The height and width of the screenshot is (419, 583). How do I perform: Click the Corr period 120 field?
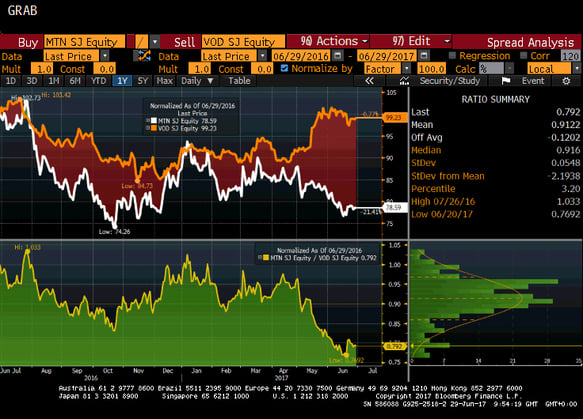click(570, 56)
